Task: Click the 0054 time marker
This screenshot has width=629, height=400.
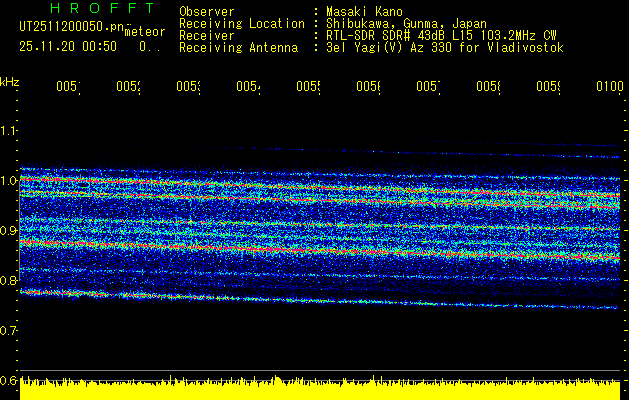Action: click(x=248, y=86)
